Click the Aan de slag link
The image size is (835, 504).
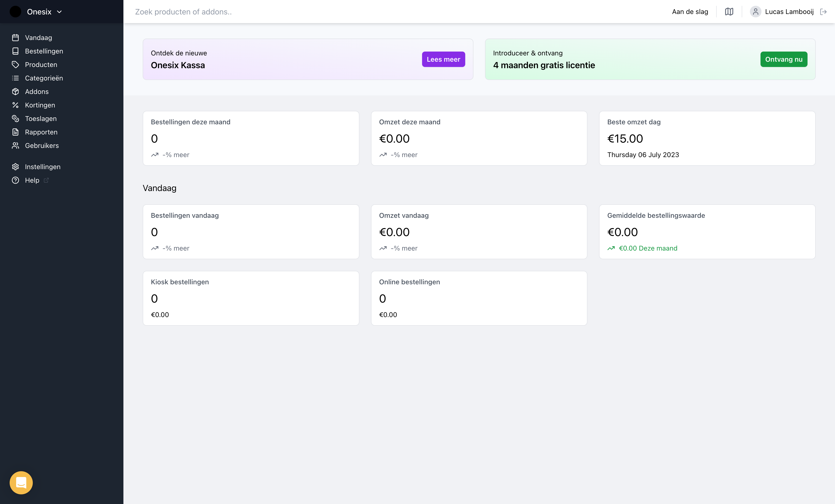point(690,12)
